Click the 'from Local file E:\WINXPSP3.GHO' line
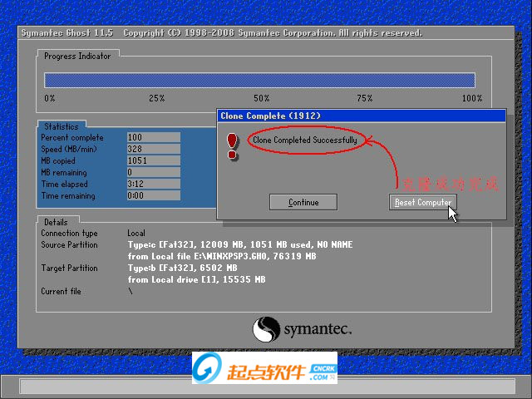532x399 pixels. [222, 256]
